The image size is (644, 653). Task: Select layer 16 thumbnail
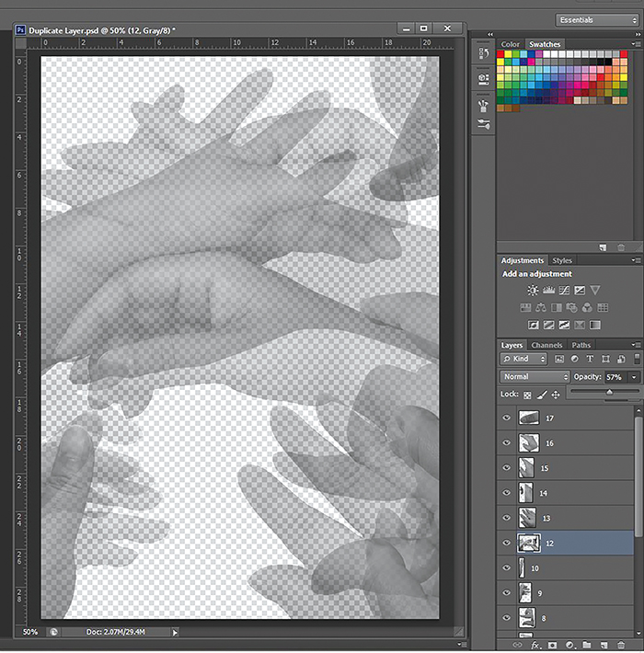(527, 443)
